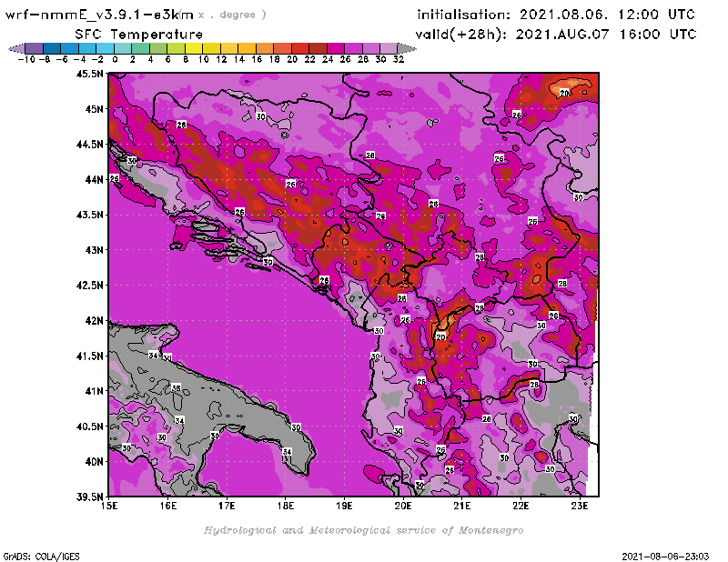Screen dimensions: 728x562
Task: Select the '44.5N' latitude label
Action: tap(89, 145)
